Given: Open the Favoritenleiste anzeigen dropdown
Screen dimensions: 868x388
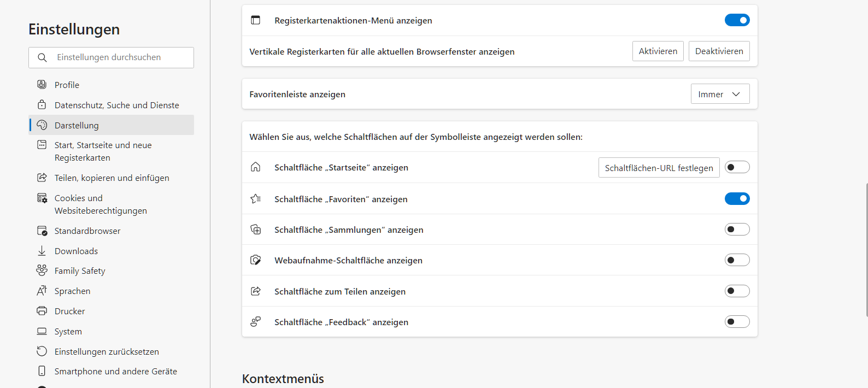Looking at the screenshot, I should point(720,94).
